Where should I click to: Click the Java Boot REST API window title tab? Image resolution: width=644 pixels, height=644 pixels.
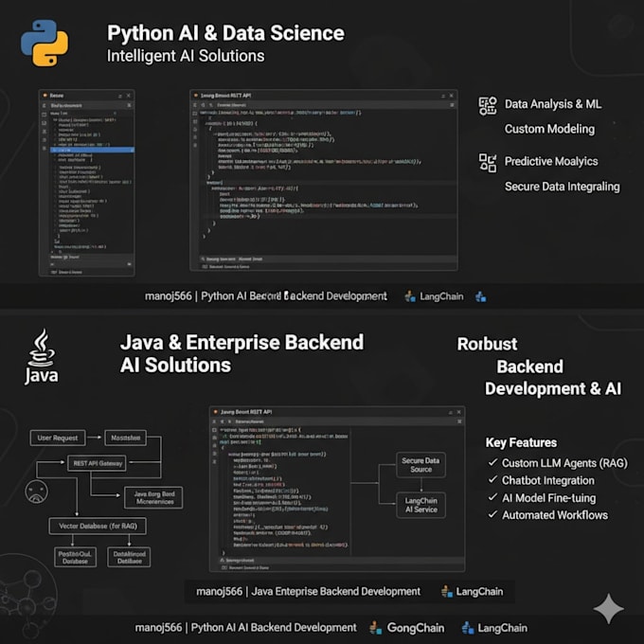(x=245, y=412)
